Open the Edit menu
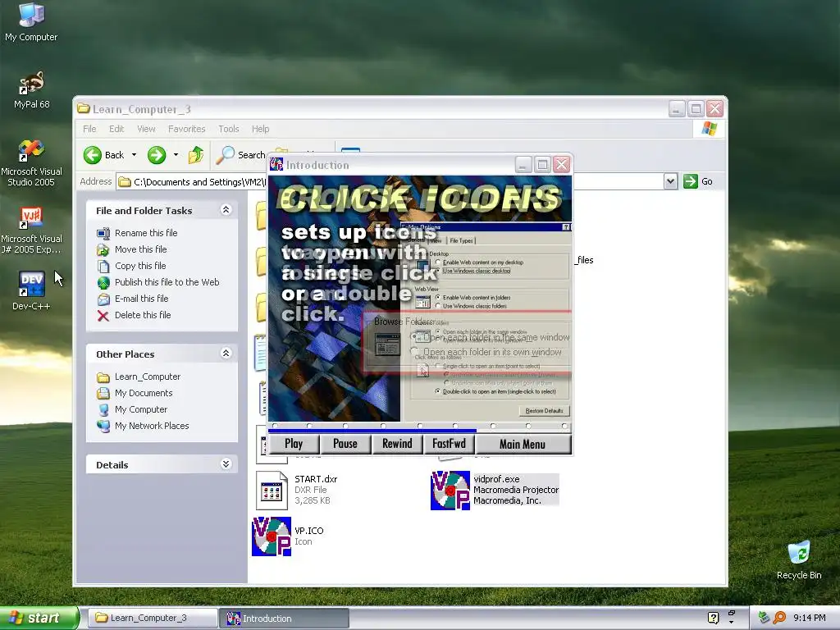Viewport: 840px width, 630px height. click(116, 129)
